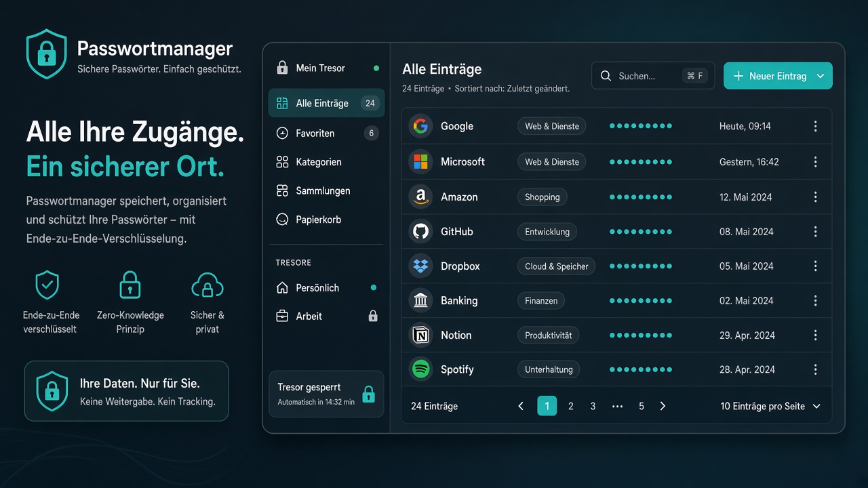Click the Banking building icon
The width and height of the screenshot is (868, 488).
[x=420, y=301]
